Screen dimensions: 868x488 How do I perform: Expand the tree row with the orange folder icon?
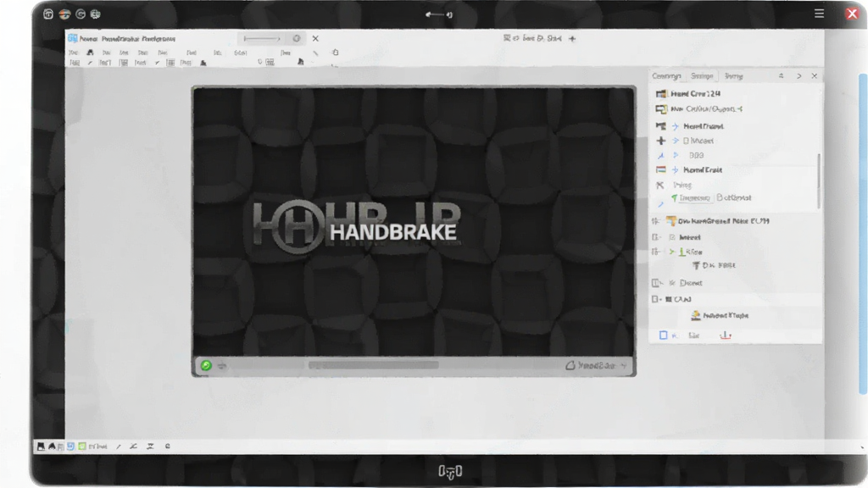[x=655, y=221]
